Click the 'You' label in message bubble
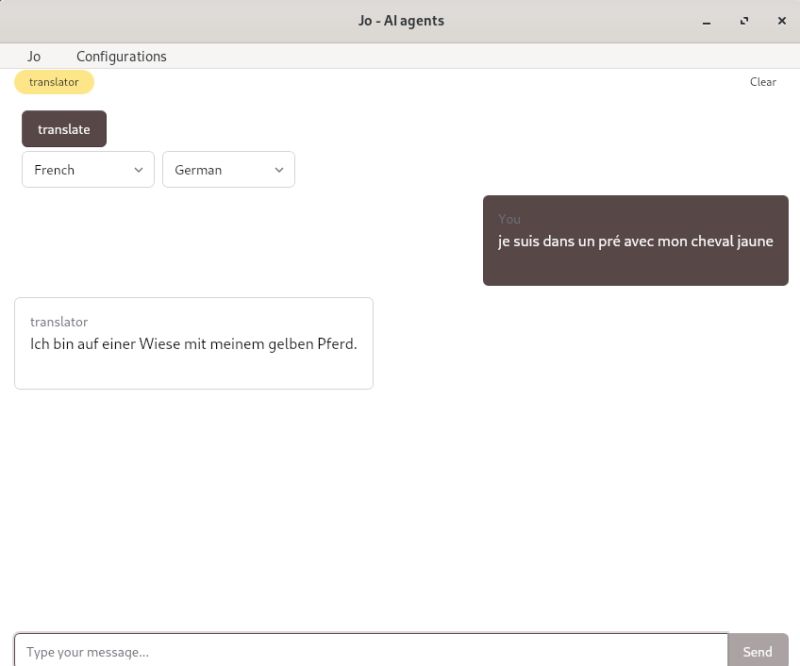This screenshot has width=800, height=666. coord(509,219)
